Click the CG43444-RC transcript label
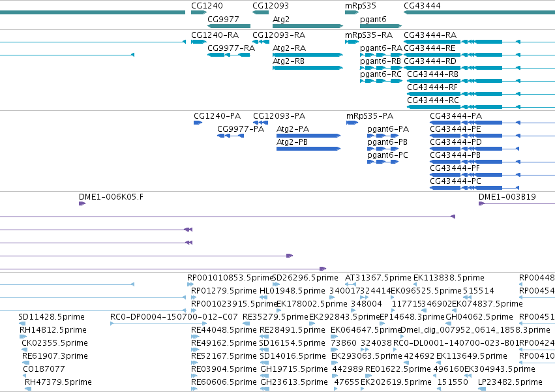Viewport: 555px width, 392px height. click(x=433, y=100)
